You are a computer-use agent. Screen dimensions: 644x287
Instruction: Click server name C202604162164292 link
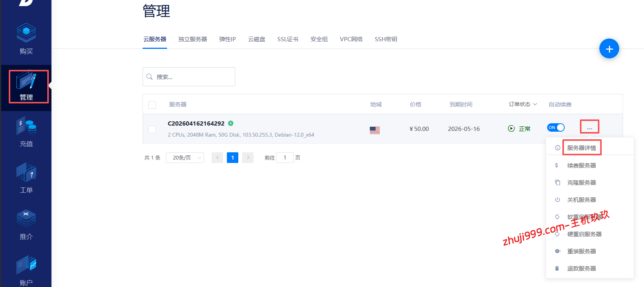pyautogui.click(x=196, y=123)
